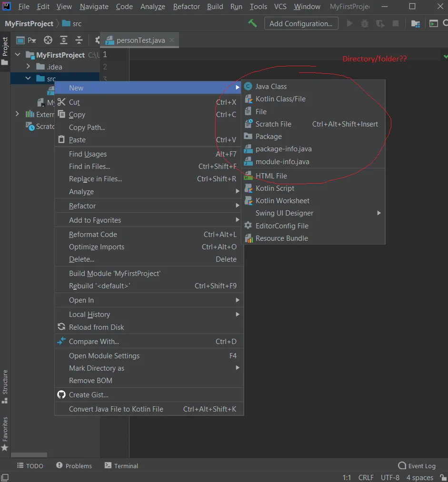Choose EditorConfig File in New submenu
448x482 pixels.
click(x=313, y=226)
